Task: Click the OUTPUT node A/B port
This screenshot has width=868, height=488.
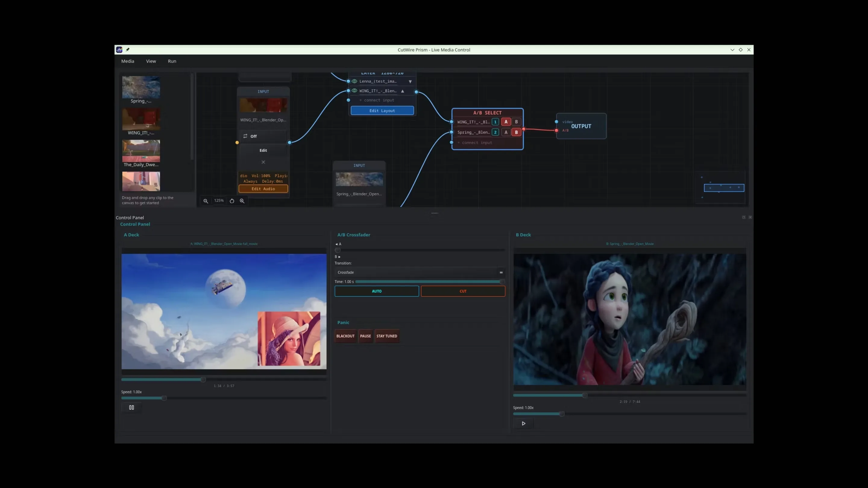Action: coord(556,130)
